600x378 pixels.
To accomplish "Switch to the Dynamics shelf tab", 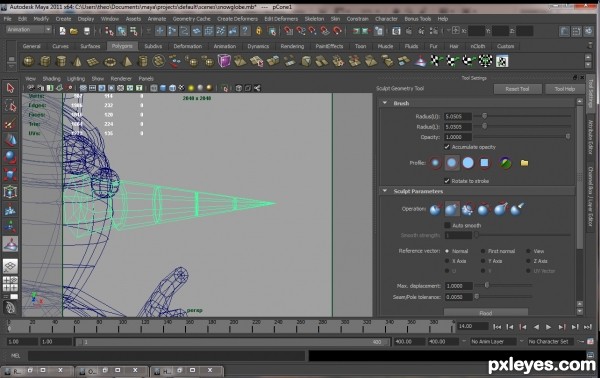I will click(258, 46).
